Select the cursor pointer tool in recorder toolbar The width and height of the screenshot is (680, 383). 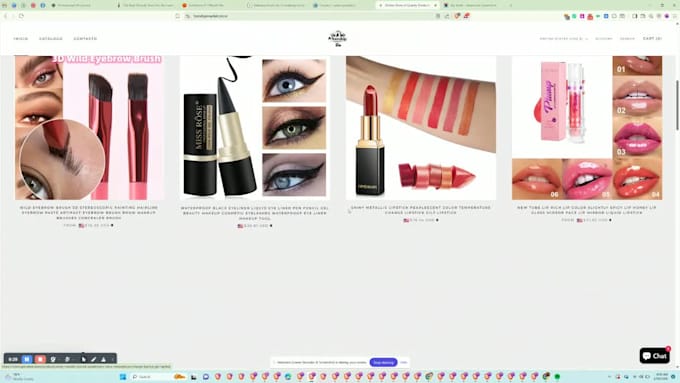(x=83, y=359)
